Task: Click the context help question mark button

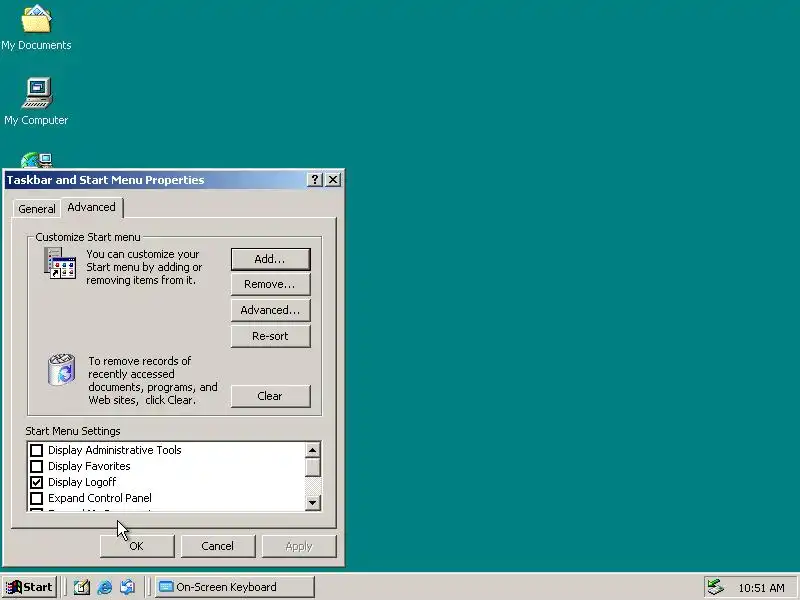Action: [x=315, y=180]
